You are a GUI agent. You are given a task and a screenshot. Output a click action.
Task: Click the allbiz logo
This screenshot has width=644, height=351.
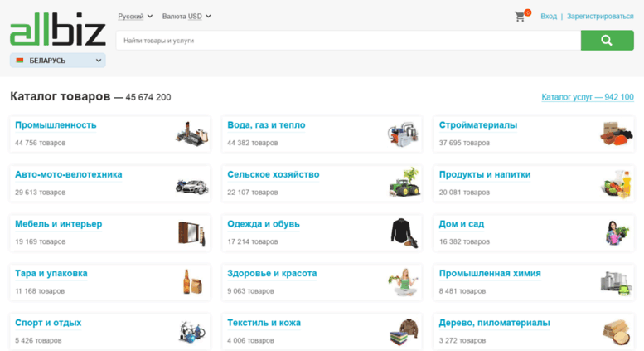[x=58, y=29]
